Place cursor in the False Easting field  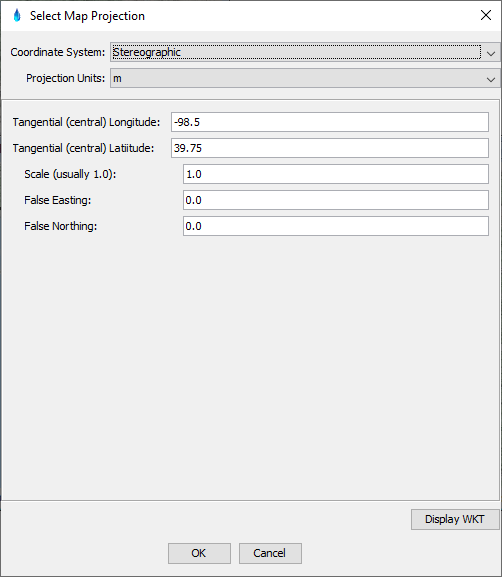tap(336, 200)
